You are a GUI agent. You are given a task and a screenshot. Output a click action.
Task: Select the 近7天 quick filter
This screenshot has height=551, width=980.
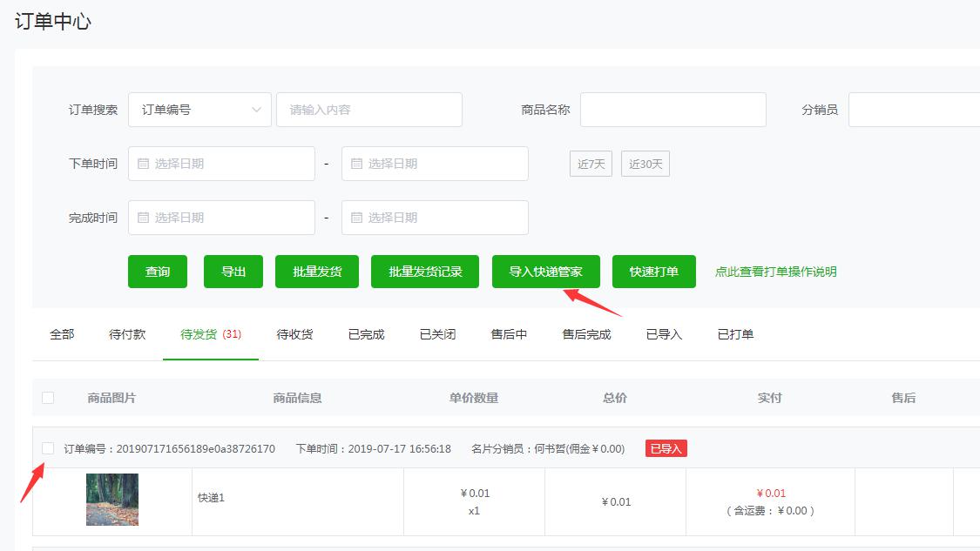coord(591,164)
